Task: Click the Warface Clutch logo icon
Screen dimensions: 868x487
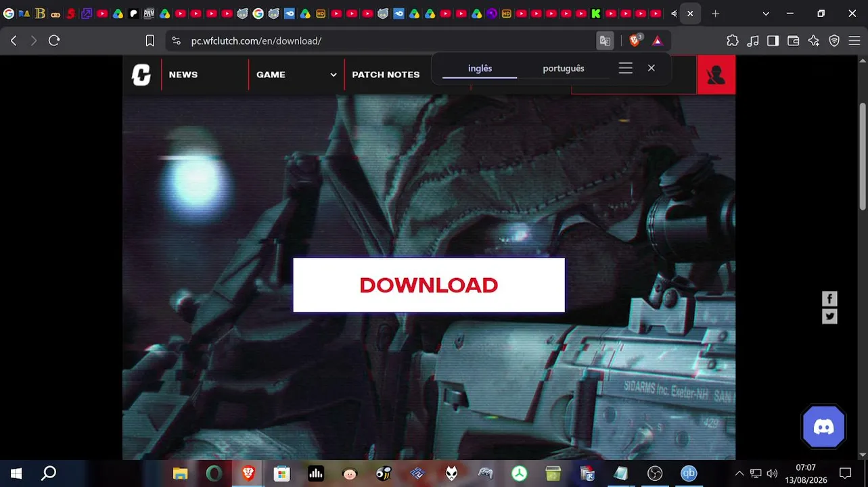Action: 141,74
